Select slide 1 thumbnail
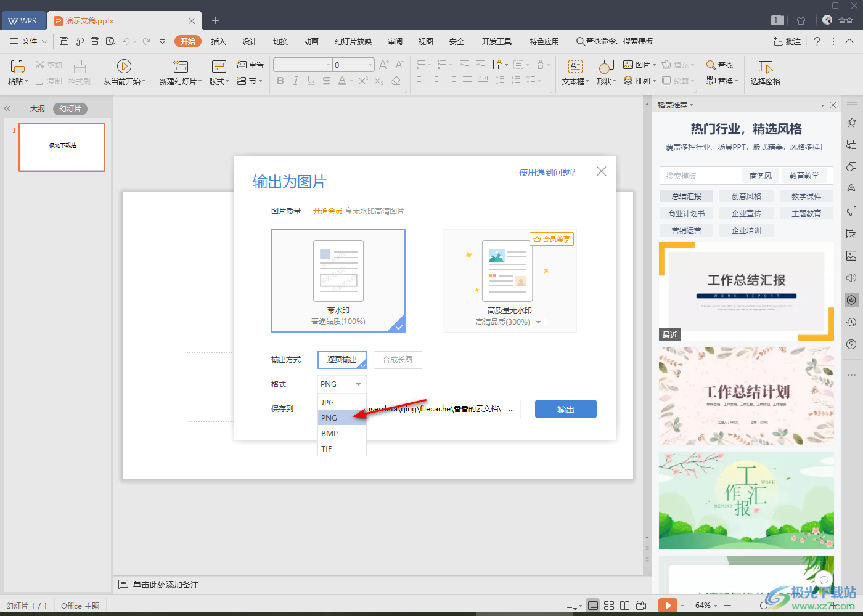The image size is (863, 616). point(62,147)
